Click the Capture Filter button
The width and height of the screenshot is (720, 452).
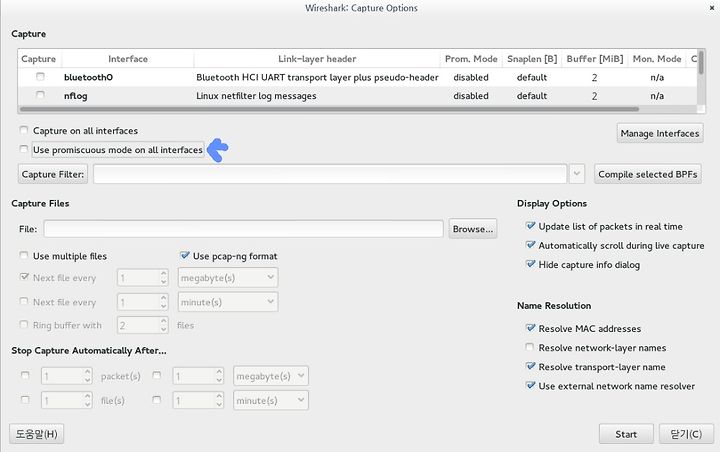point(53,174)
